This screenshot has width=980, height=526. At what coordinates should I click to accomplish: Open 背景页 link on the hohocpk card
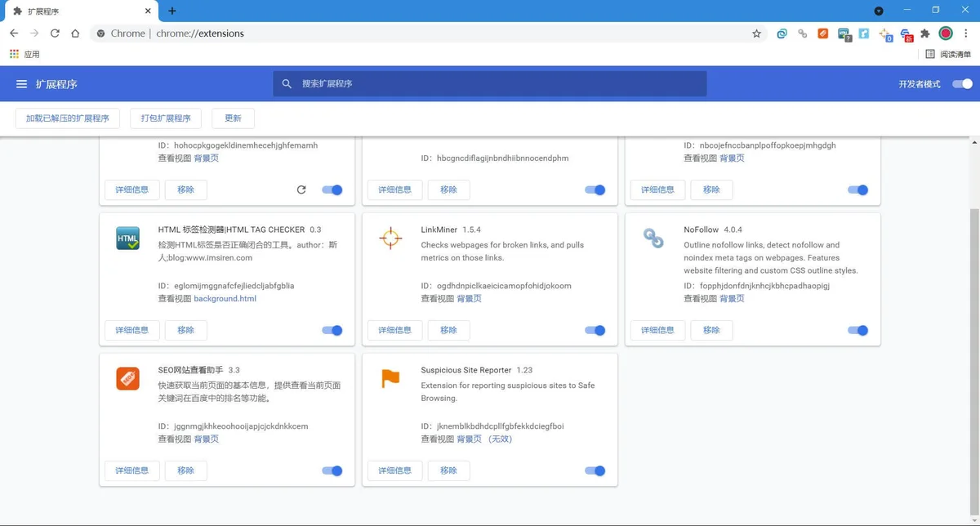[x=207, y=158]
